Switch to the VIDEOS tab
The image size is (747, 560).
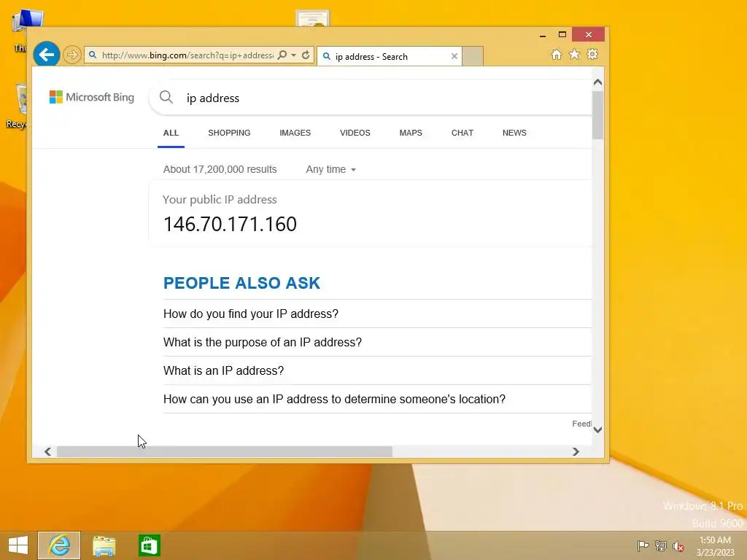(355, 133)
